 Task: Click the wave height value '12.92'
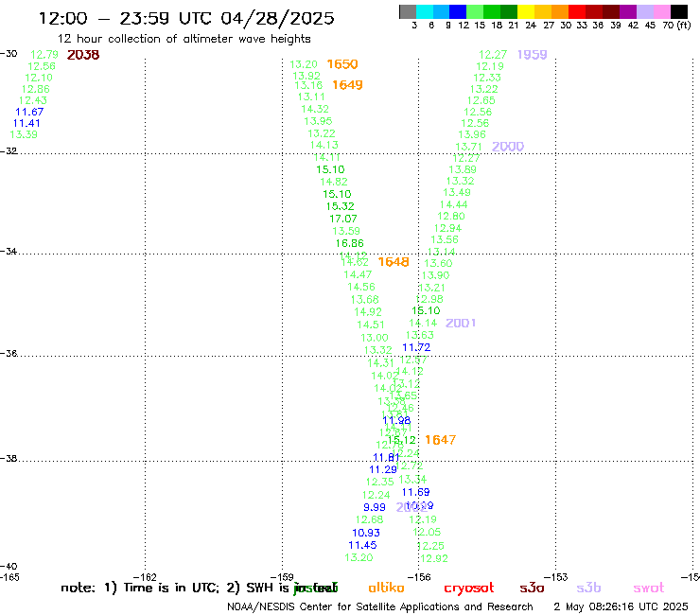coord(434,558)
